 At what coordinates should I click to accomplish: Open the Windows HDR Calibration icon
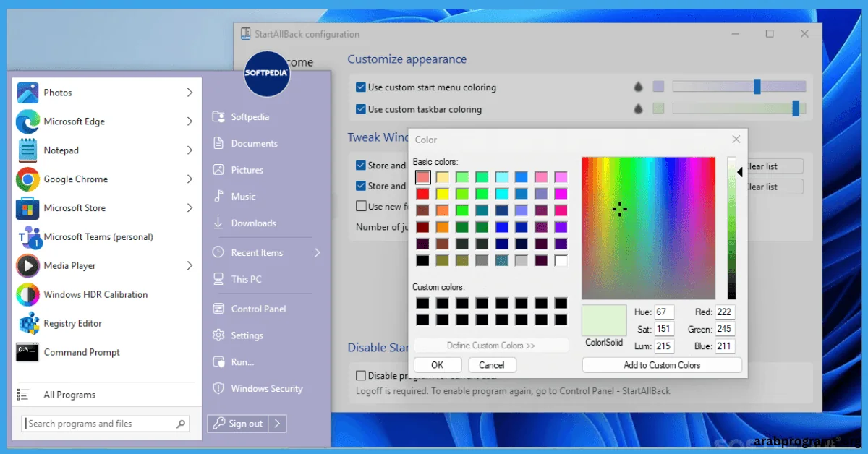[x=27, y=295]
